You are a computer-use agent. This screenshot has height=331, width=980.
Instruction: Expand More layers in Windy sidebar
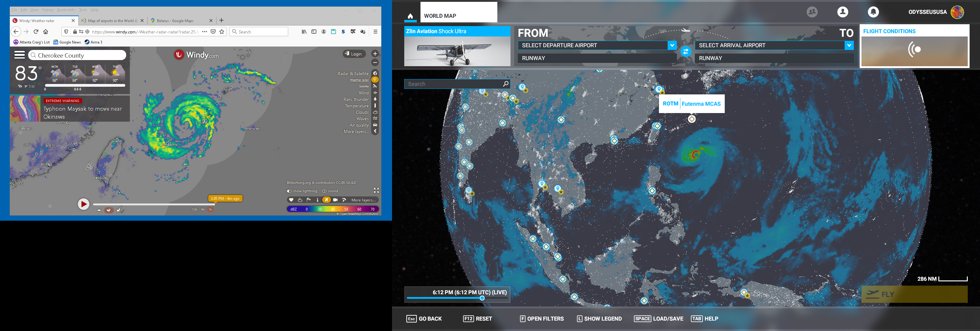(375, 131)
